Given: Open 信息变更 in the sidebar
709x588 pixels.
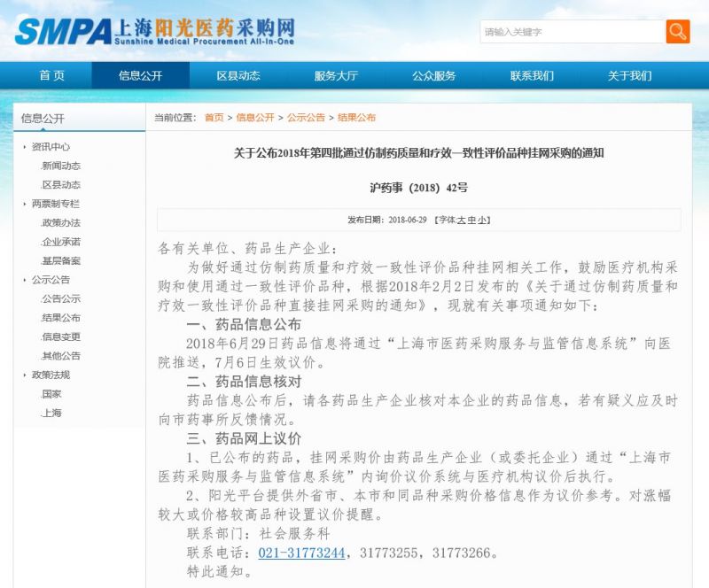Looking at the screenshot, I should click(60, 337).
